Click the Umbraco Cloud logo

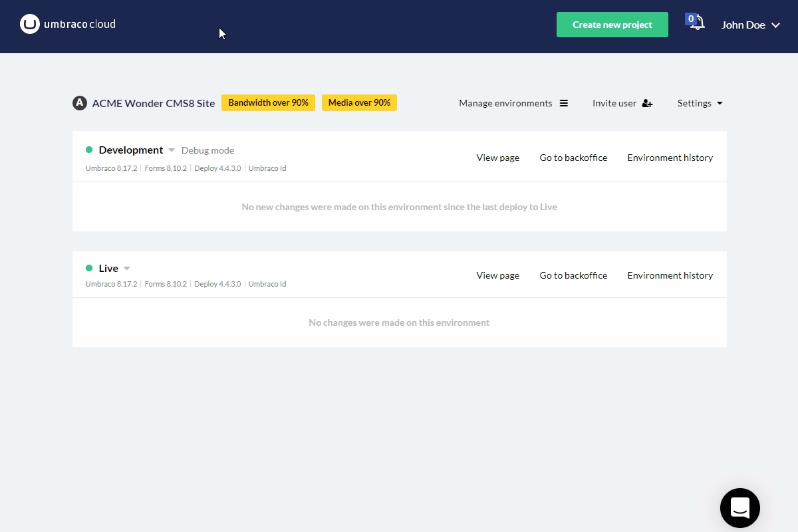click(x=68, y=25)
